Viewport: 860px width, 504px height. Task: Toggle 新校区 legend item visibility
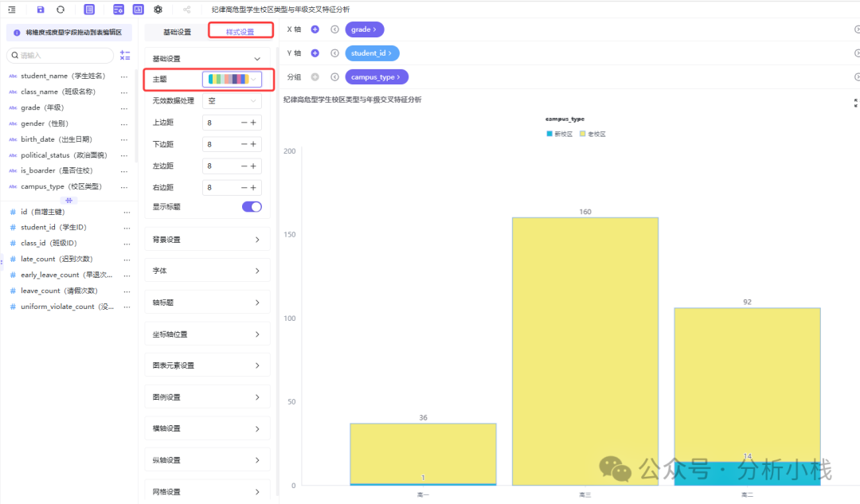point(560,134)
